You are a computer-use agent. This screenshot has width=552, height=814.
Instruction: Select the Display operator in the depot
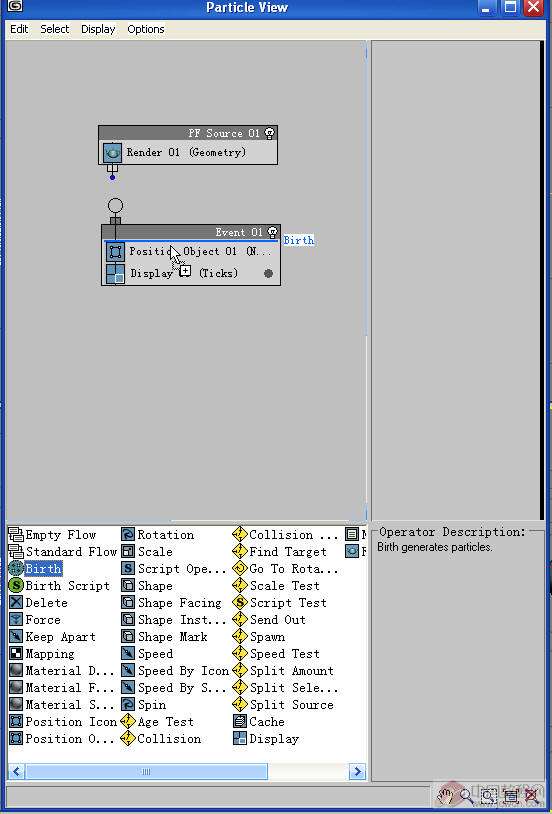point(266,739)
